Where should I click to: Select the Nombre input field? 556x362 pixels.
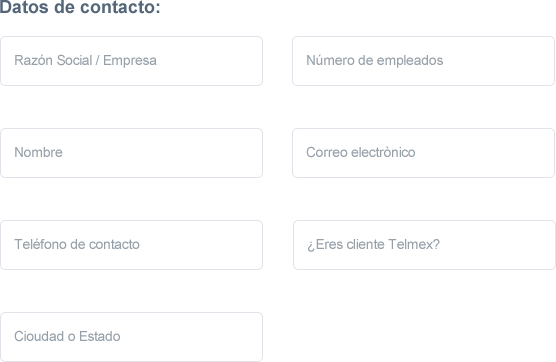[x=131, y=153]
